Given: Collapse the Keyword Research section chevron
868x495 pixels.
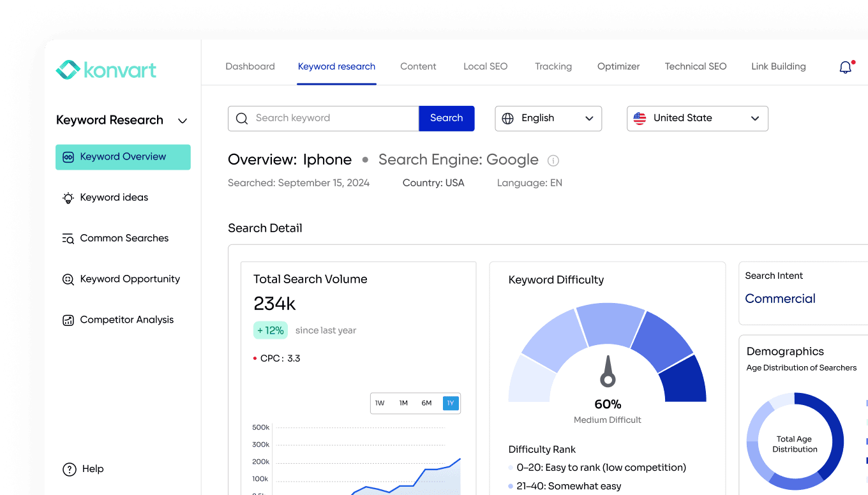Looking at the screenshot, I should pos(183,121).
